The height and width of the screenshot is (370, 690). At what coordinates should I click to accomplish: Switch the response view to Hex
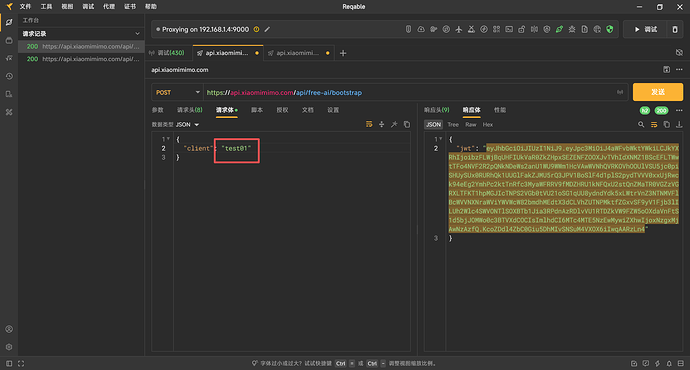pos(488,125)
